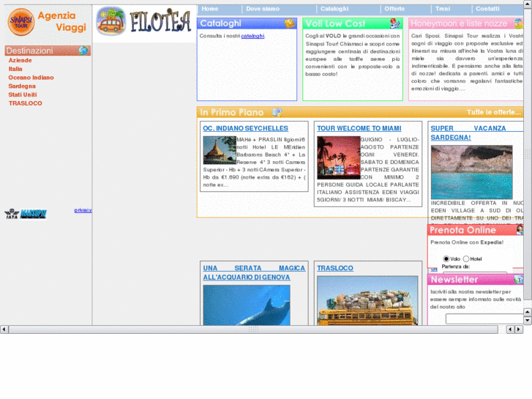Click the newsletter email input field
This screenshot has height=399, width=532.
point(484,319)
